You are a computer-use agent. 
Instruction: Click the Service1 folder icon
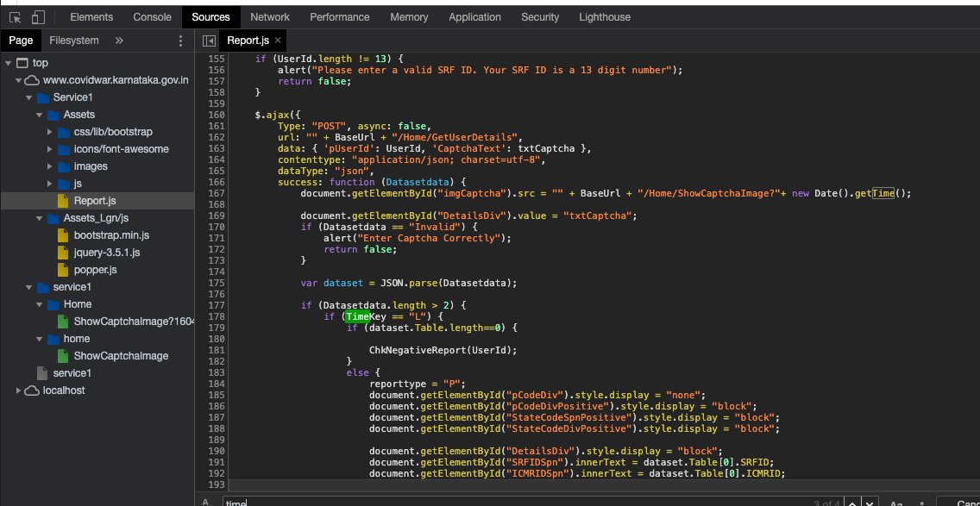coord(42,97)
